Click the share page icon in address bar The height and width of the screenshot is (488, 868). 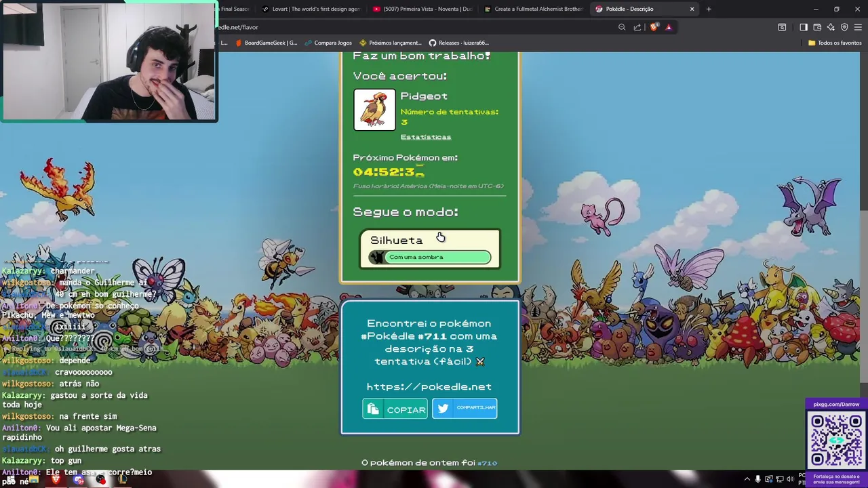point(637,27)
